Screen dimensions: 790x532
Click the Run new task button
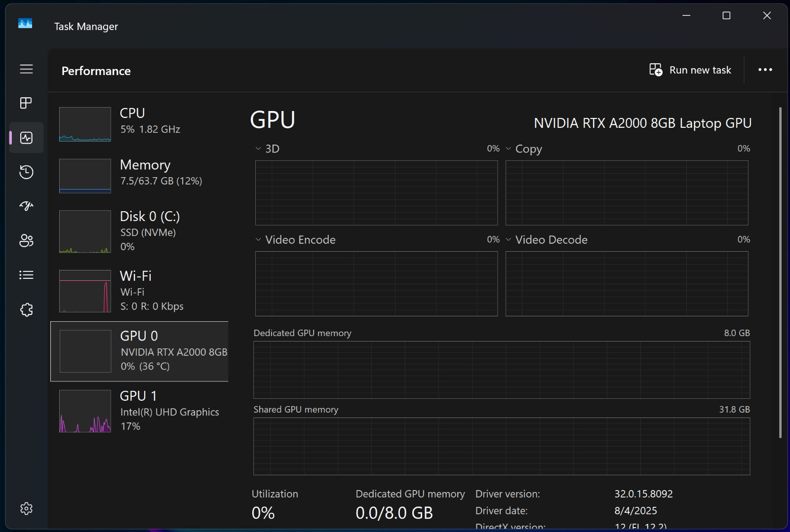(690, 70)
